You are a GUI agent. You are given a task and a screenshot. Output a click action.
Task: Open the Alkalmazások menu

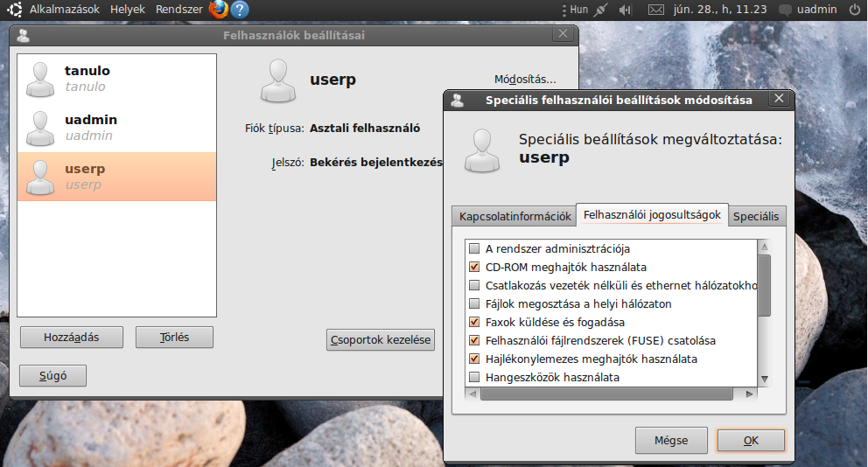[66, 10]
